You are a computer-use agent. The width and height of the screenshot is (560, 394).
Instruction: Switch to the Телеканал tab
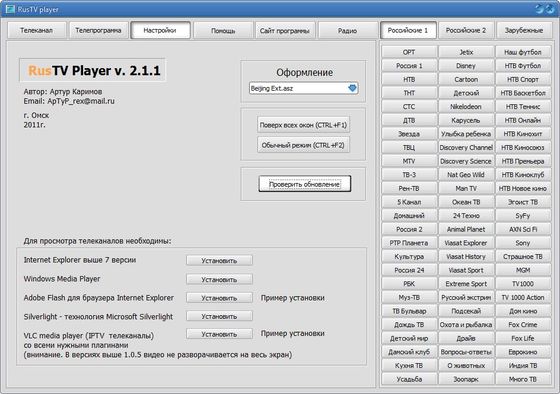(x=36, y=30)
